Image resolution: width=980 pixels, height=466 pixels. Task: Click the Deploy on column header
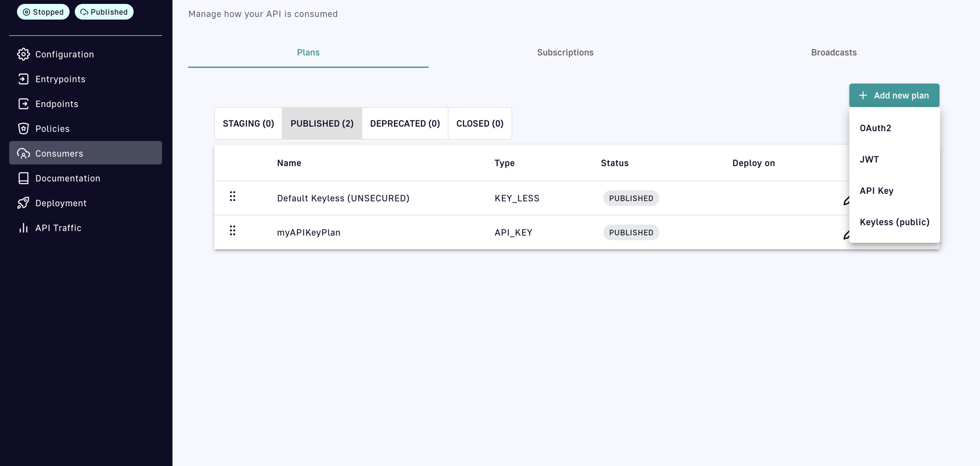(754, 163)
